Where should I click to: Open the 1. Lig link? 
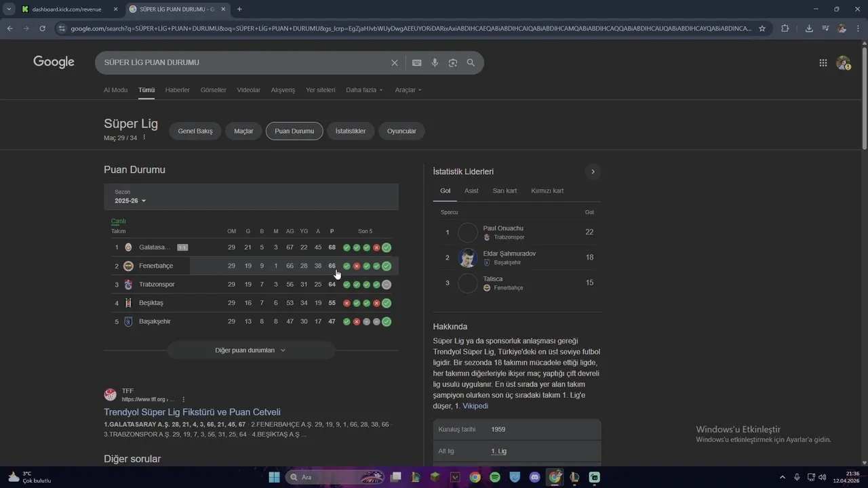click(498, 451)
